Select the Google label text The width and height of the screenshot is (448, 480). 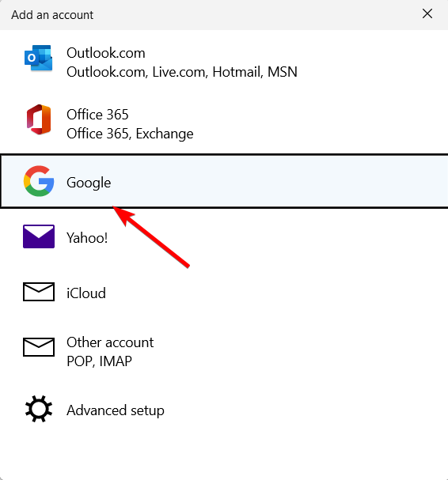[89, 183]
